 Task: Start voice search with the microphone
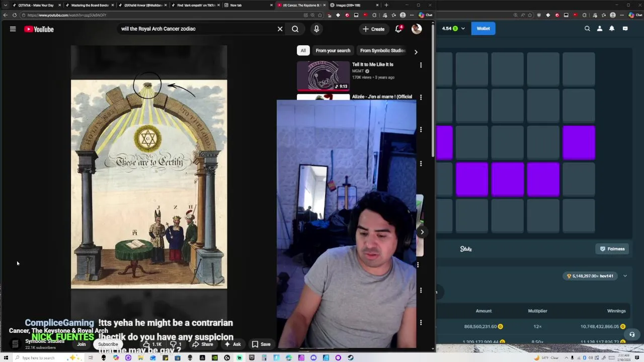316,29
